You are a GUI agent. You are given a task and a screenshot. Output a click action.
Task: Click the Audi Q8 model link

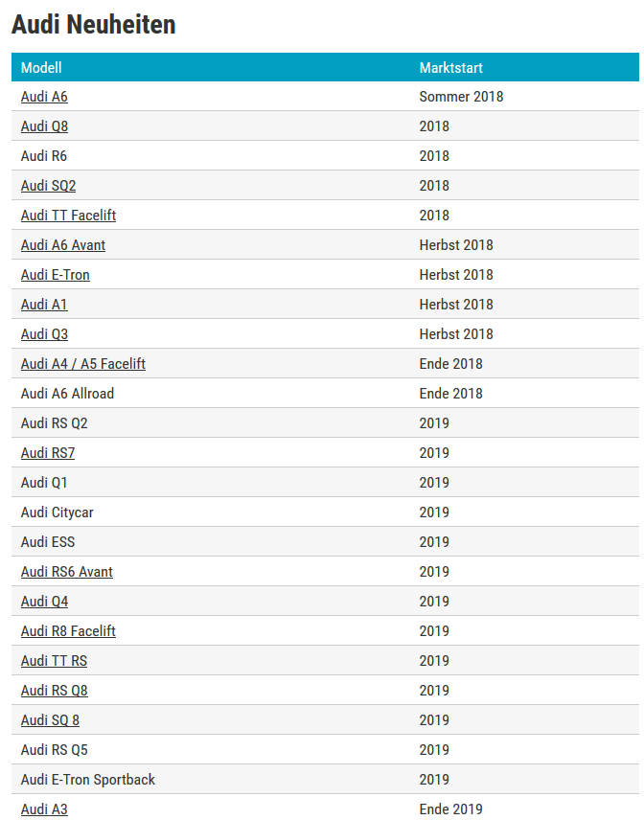(x=44, y=126)
